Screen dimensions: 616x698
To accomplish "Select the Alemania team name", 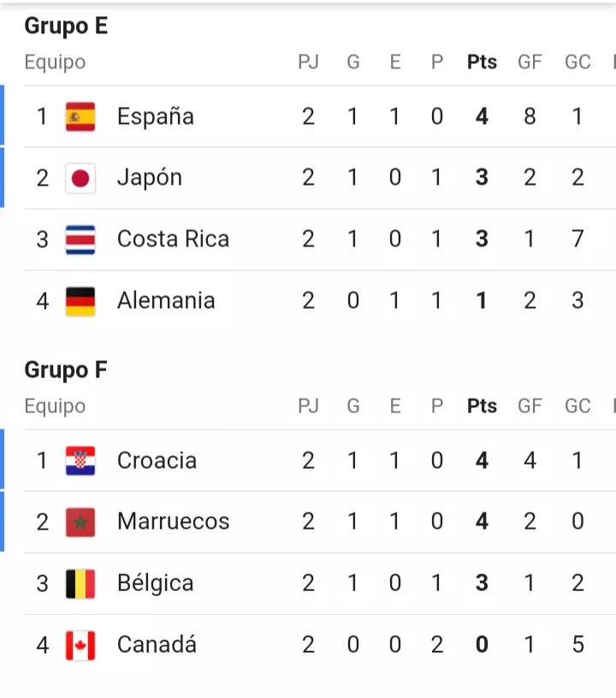I will (x=166, y=301).
